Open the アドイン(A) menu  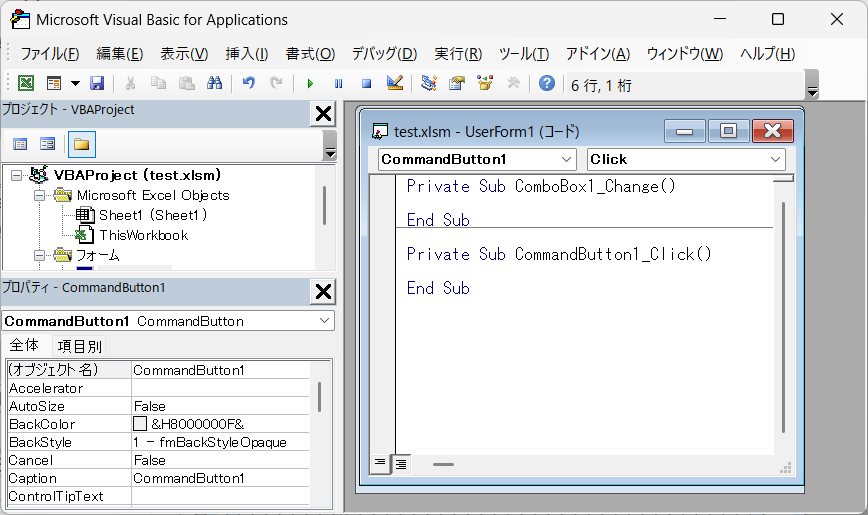[x=598, y=54]
